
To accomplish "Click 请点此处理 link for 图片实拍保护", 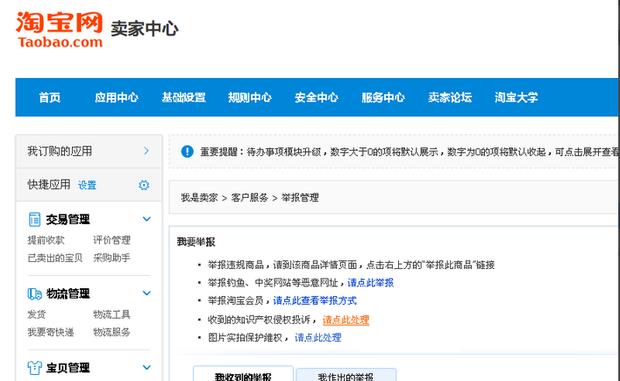I will (318, 338).
